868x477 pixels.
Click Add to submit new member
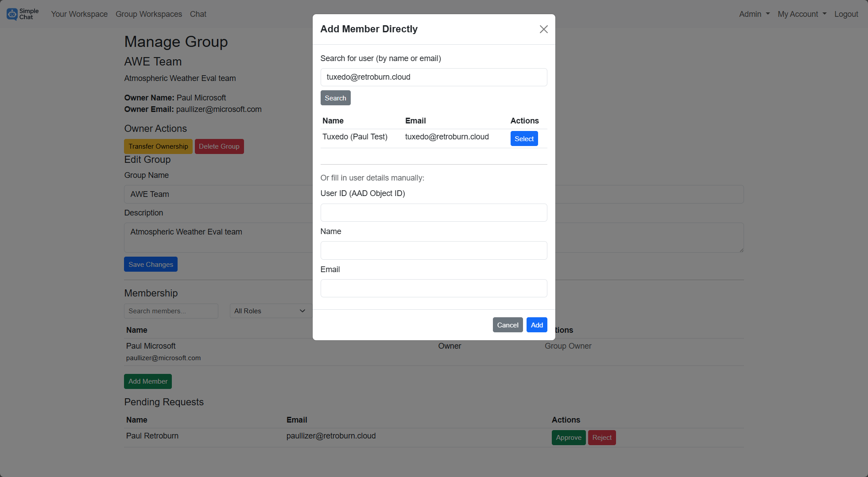coord(536,325)
